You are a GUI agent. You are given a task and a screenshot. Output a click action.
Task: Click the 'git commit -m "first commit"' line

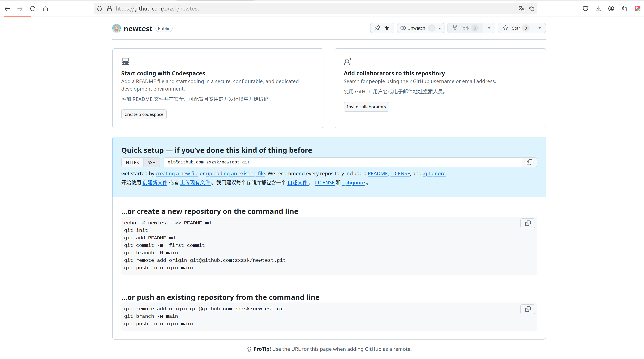click(166, 245)
